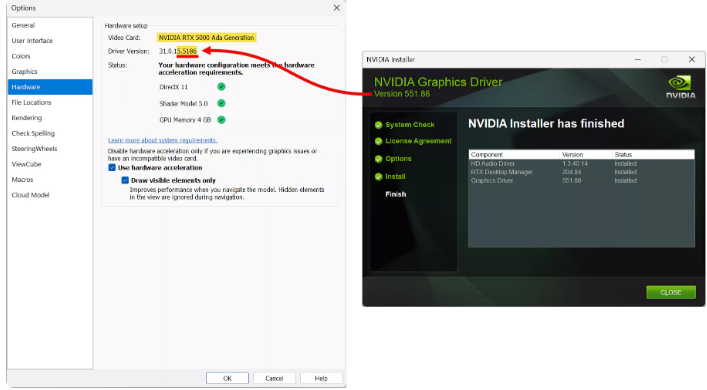The image size is (707, 390).
Task: Click the Shader Model 5.0 check icon
Action: (221, 103)
